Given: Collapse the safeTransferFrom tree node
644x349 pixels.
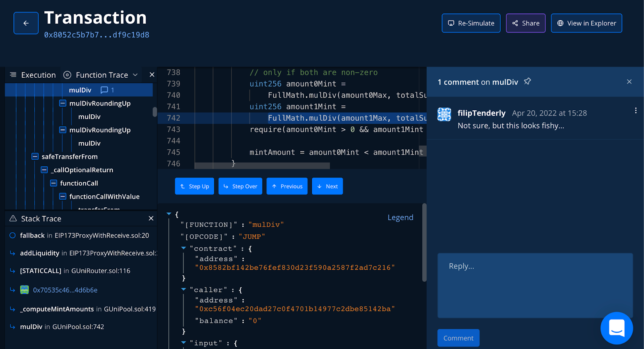Looking at the screenshot, I should 35,157.
